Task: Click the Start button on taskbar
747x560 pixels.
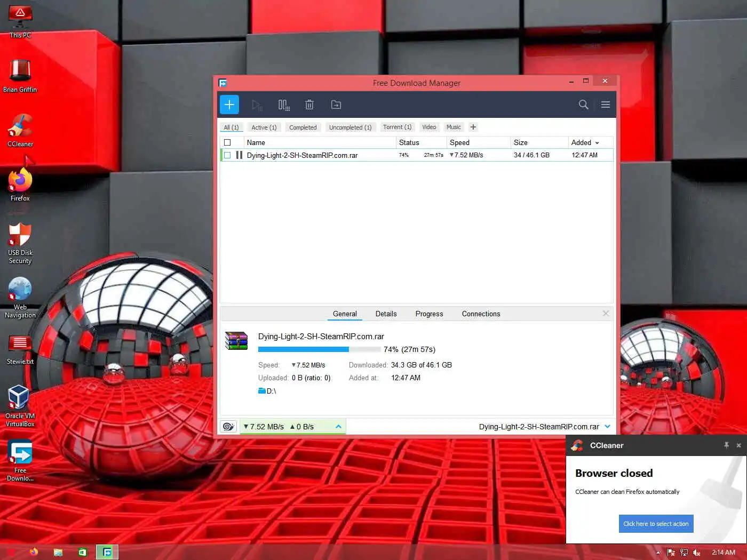Action: (x=11, y=552)
